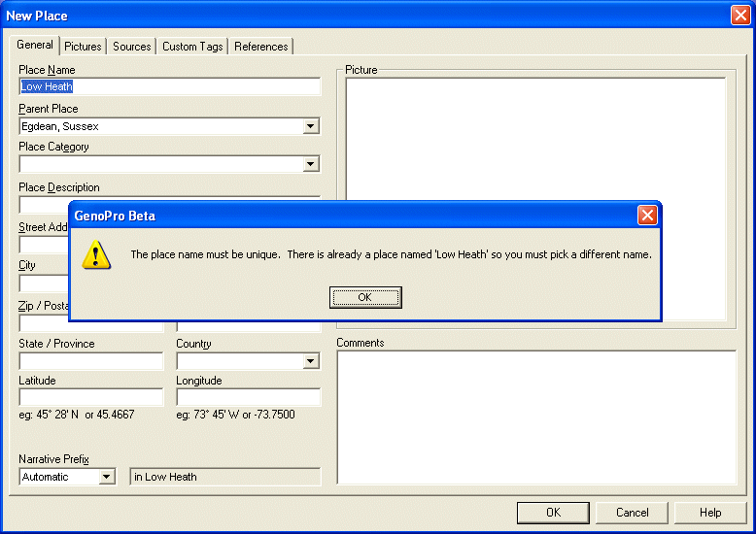756x534 pixels.
Task: Click the Latitude input box
Action: click(x=91, y=397)
